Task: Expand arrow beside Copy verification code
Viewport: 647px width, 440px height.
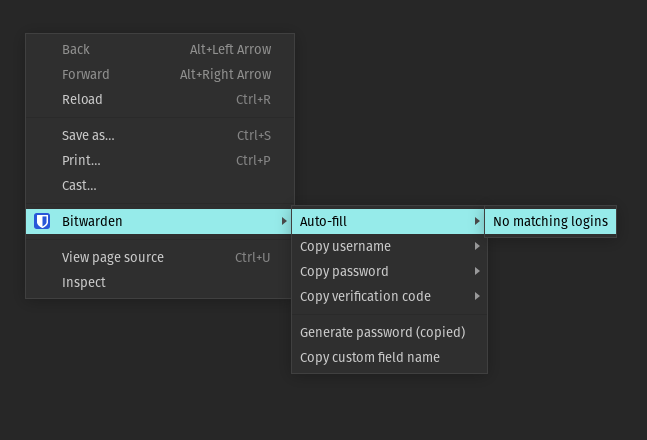Action: (477, 296)
